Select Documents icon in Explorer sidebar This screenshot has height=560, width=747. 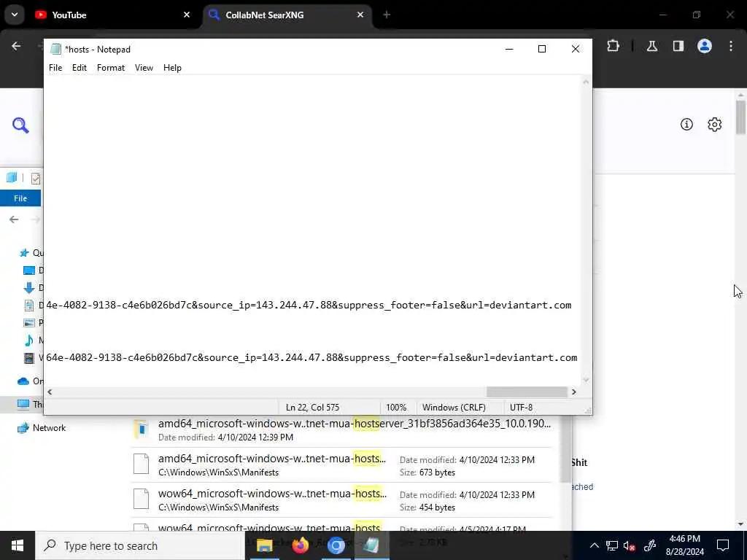click(x=29, y=306)
